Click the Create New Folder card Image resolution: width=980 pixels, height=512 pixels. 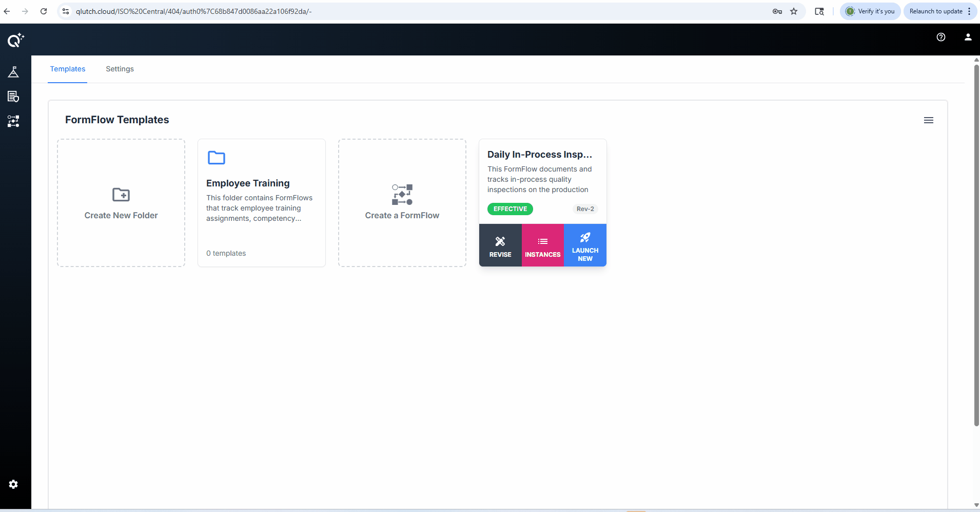pos(121,202)
